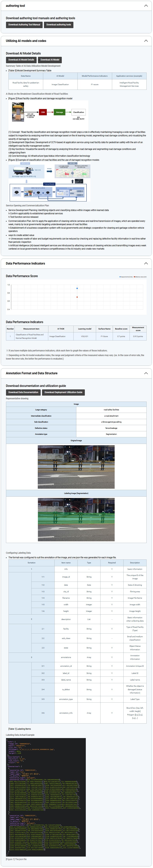Click the blue measurement data point
Screen dimensions: 153x868
pos(77,288)
